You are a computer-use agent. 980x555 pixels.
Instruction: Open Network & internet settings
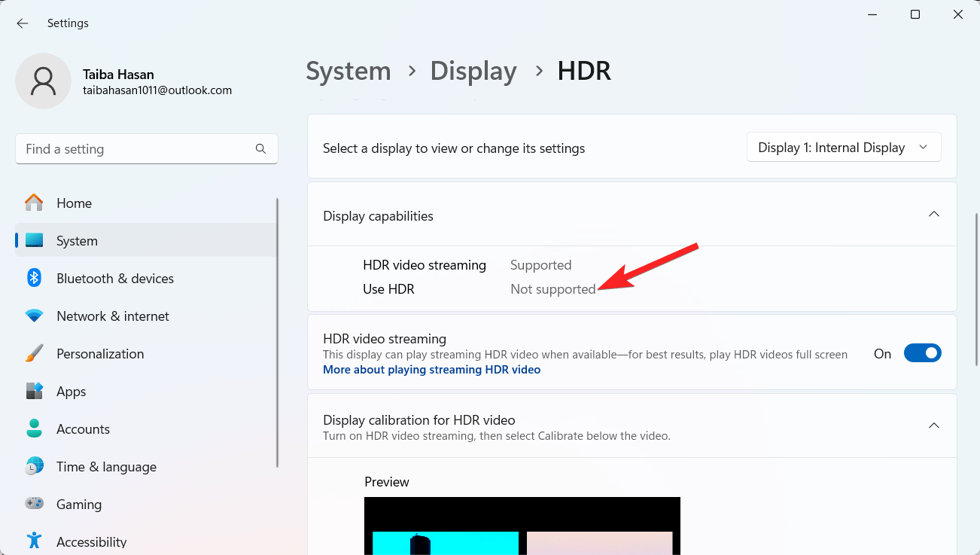pyautogui.click(x=113, y=316)
